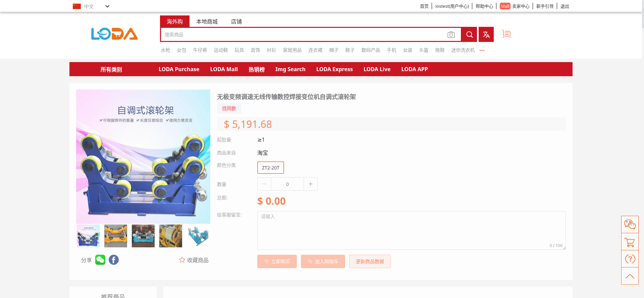Open the floating WeChat contact icon
Screen dimensions: 644x298
click(x=630, y=224)
